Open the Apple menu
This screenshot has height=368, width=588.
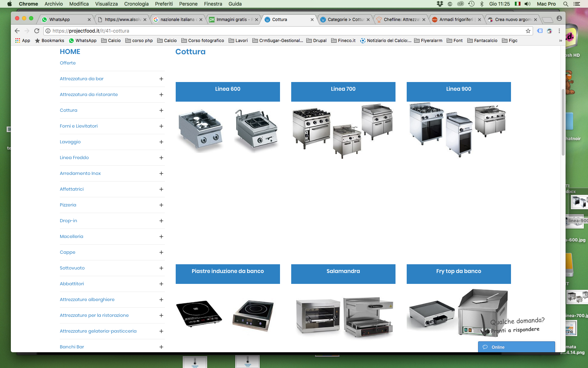coord(9,4)
